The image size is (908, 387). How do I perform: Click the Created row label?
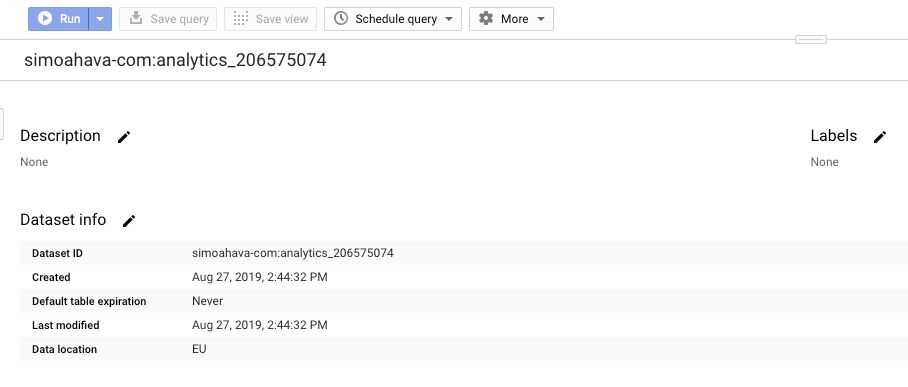pyautogui.click(x=51, y=278)
